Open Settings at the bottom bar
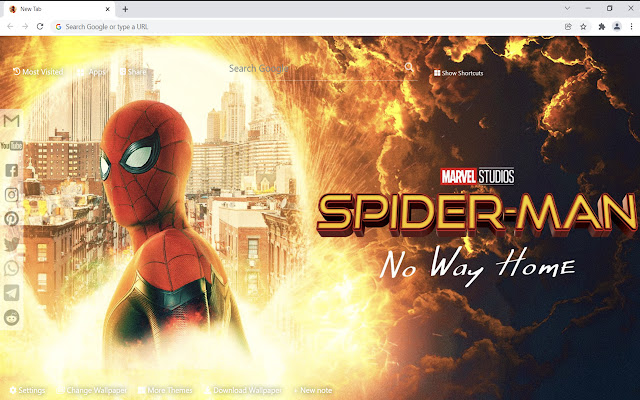 [27, 390]
